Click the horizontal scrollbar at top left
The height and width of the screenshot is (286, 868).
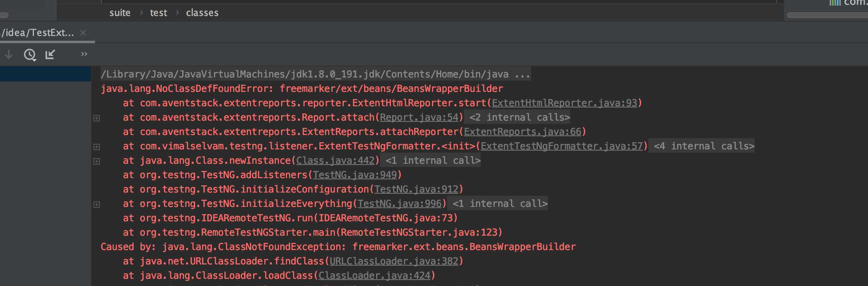point(4,15)
